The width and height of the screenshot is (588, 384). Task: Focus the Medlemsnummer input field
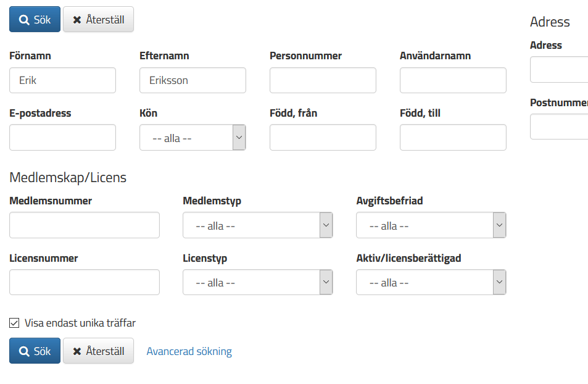85,225
